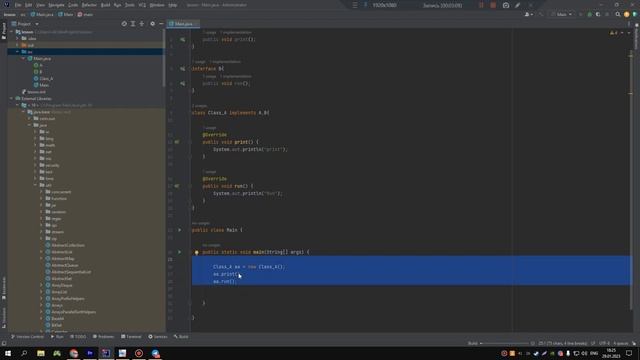Open the Build tool window tab
Image resolution: width=640 pixels, height=360 pixels.
coord(181,337)
